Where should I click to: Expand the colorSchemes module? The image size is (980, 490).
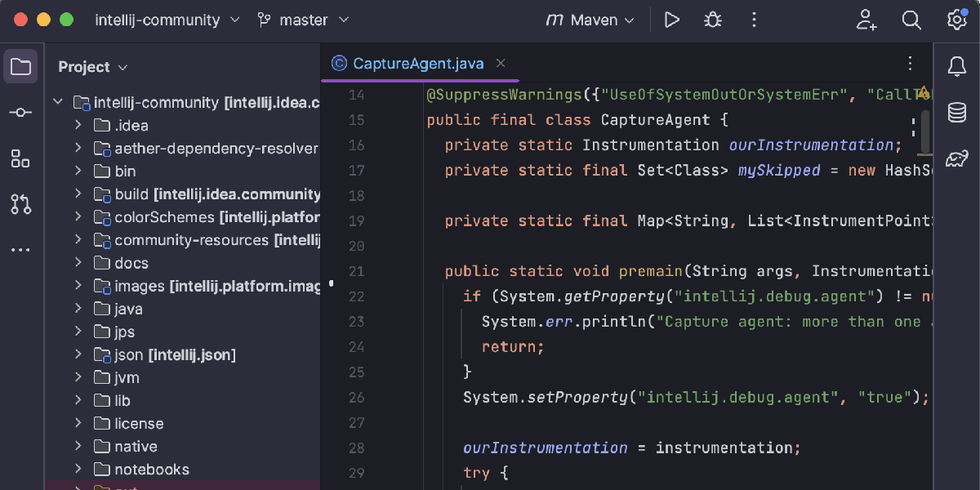[x=78, y=216]
